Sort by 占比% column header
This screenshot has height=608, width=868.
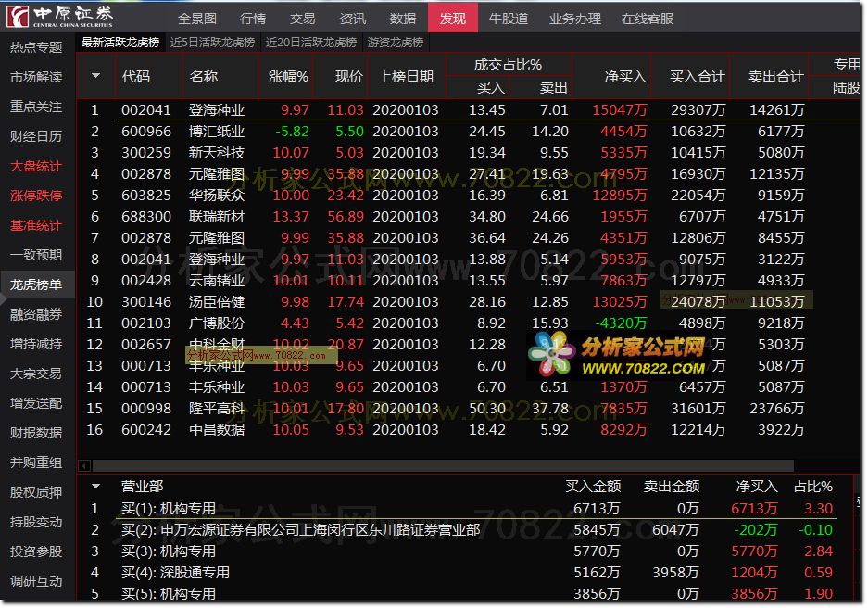tap(813, 487)
